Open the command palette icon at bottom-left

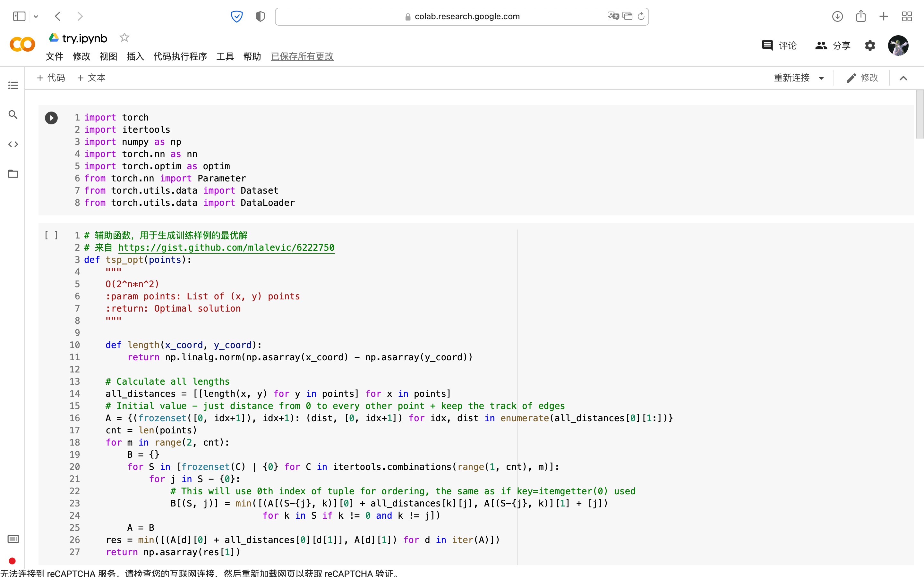[x=13, y=539]
